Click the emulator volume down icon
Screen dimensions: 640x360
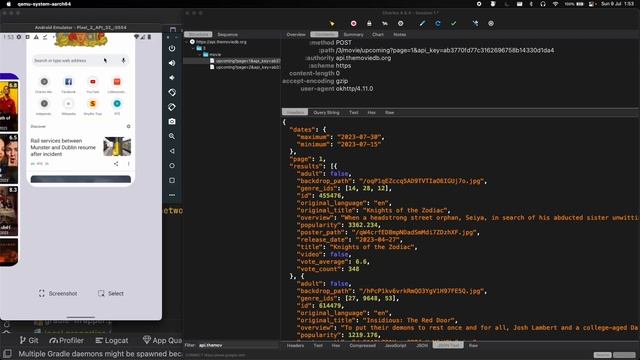point(172,78)
